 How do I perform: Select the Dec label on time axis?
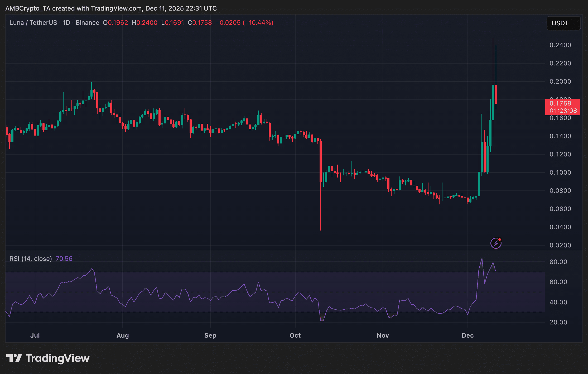(x=467, y=335)
